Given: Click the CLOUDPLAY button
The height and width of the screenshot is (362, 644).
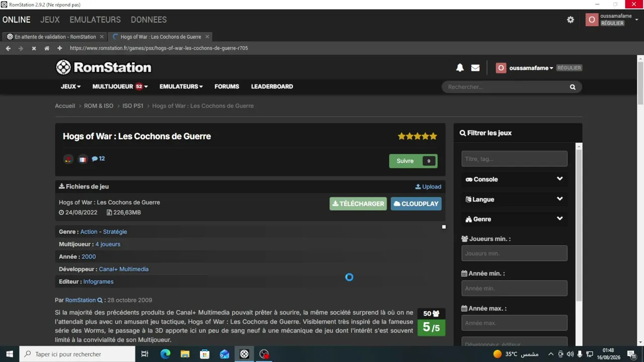Looking at the screenshot, I should (x=416, y=204).
